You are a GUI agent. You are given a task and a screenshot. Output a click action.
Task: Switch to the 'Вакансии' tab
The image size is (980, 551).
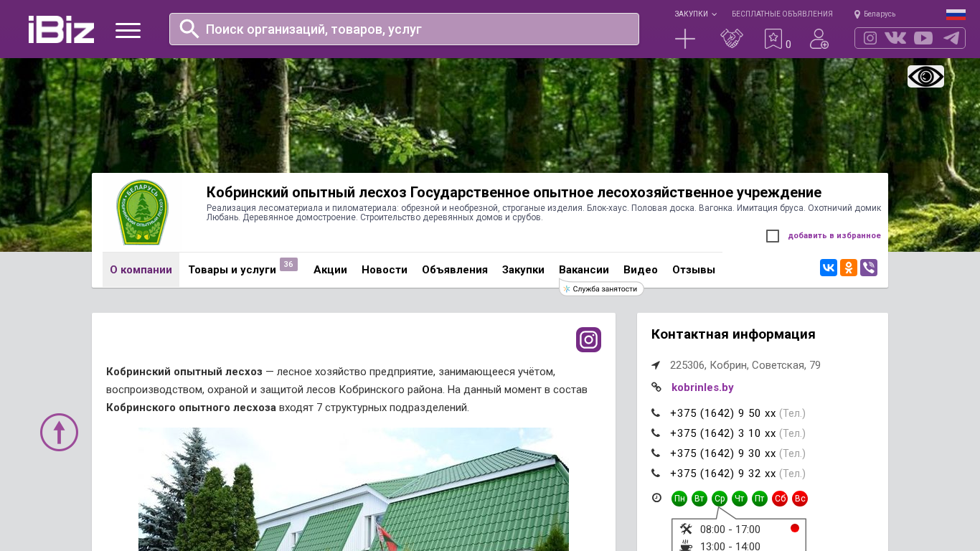coord(583,270)
